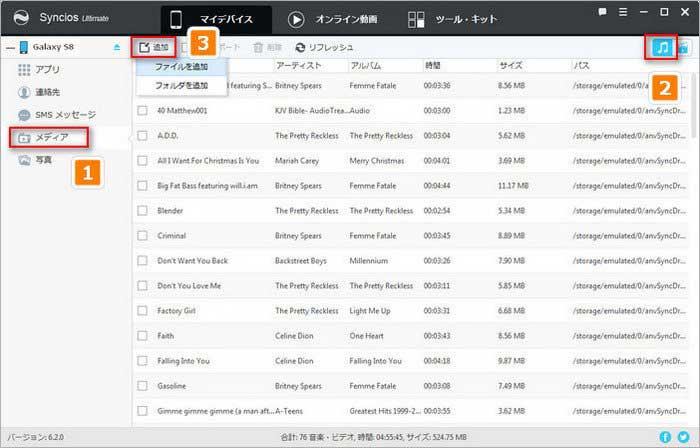The height and width of the screenshot is (448, 700).
Task: Open the hamburger menu icon
Action: [623, 12]
